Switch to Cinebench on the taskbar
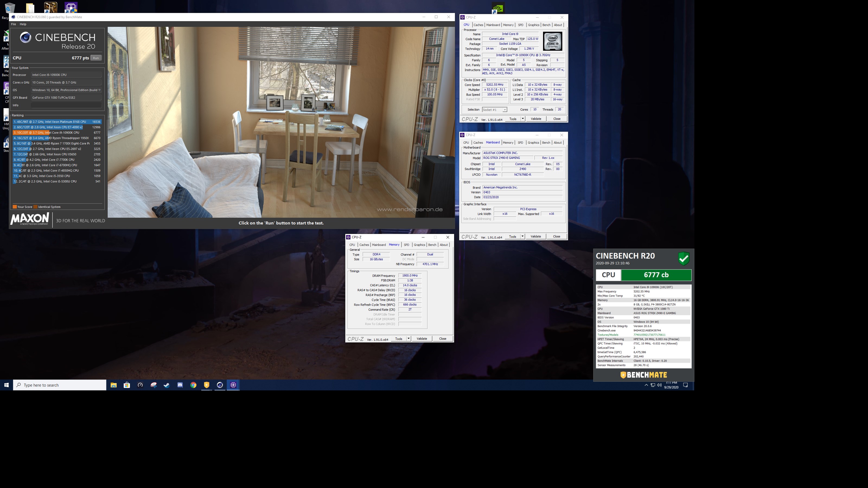868x488 pixels. tap(220, 385)
